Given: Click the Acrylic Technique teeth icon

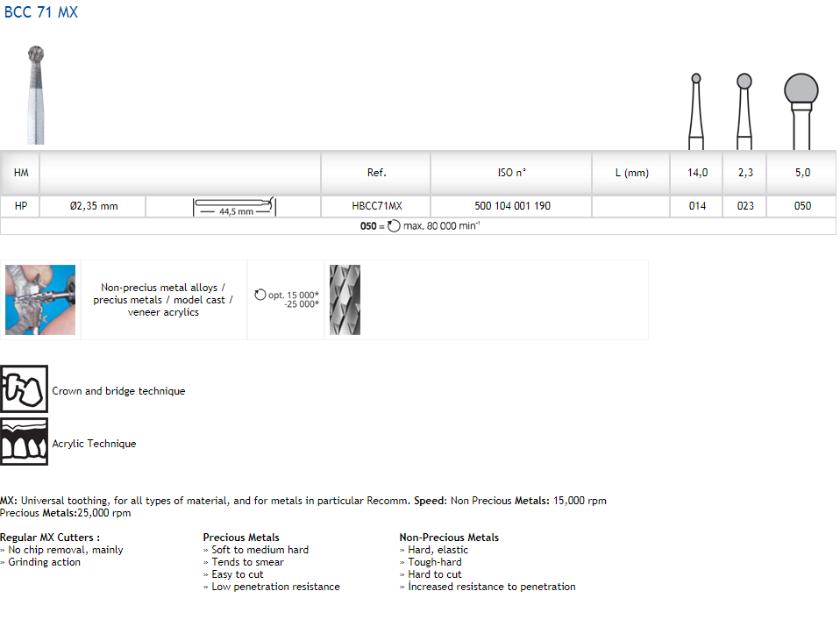Looking at the screenshot, I should click(x=24, y=442).
